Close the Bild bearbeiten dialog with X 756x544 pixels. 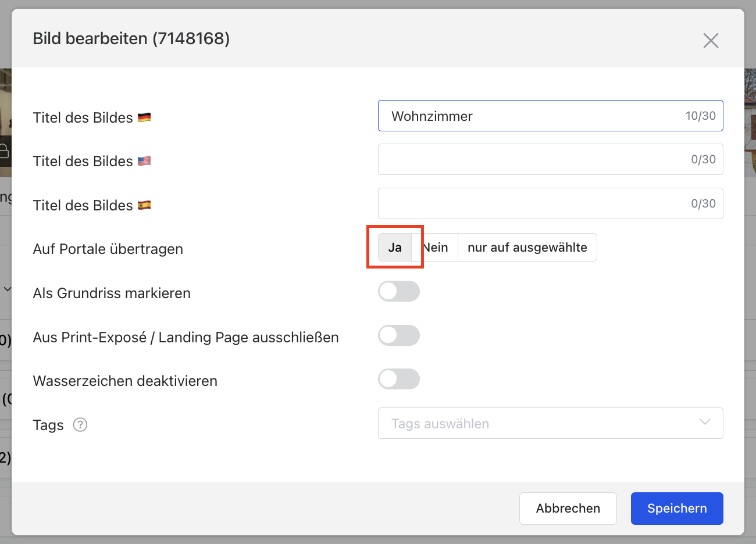point(711,41)
